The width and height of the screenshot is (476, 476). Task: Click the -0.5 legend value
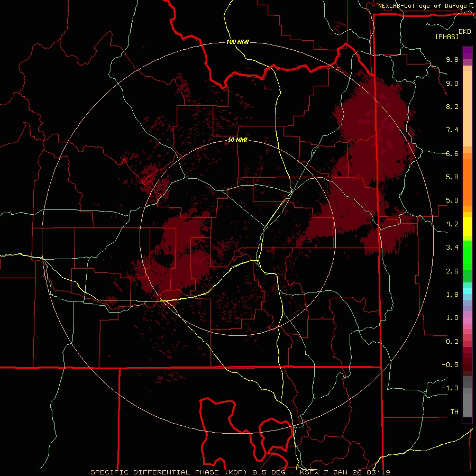coord(450,365)
